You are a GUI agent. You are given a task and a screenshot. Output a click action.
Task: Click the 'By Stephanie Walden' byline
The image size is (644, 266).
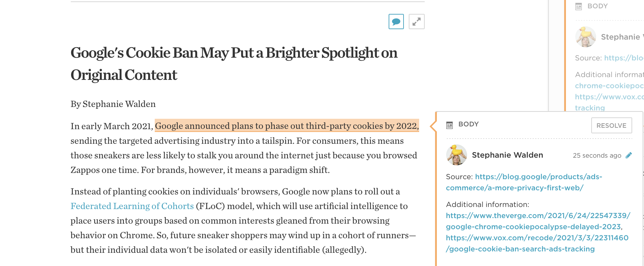tap(113, 104)
